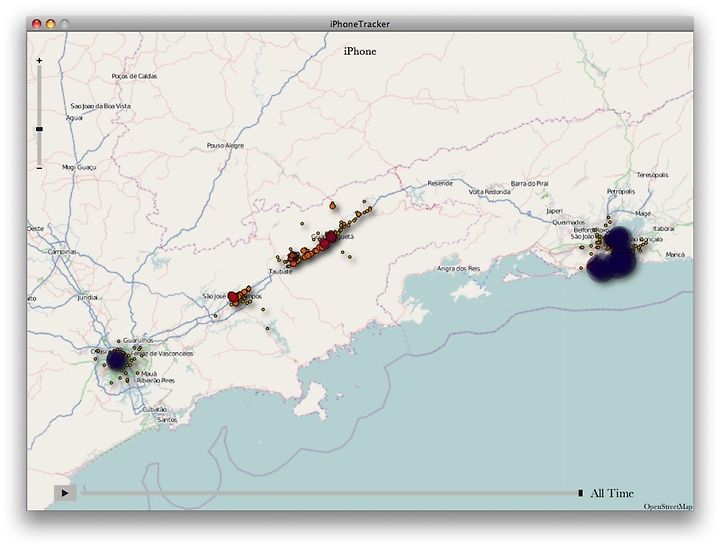720x547 pixels.
Task: Click the large dark cluster over Rio de Janeiro
Action: [x=613, y=254]
